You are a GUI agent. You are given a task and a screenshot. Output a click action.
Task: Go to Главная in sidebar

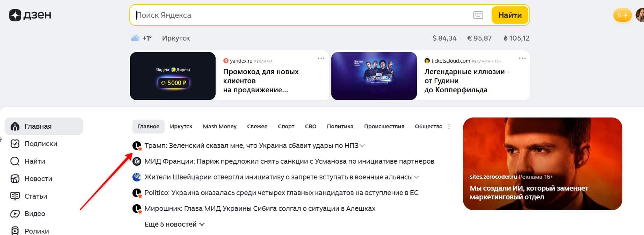(x=44, y=126)
